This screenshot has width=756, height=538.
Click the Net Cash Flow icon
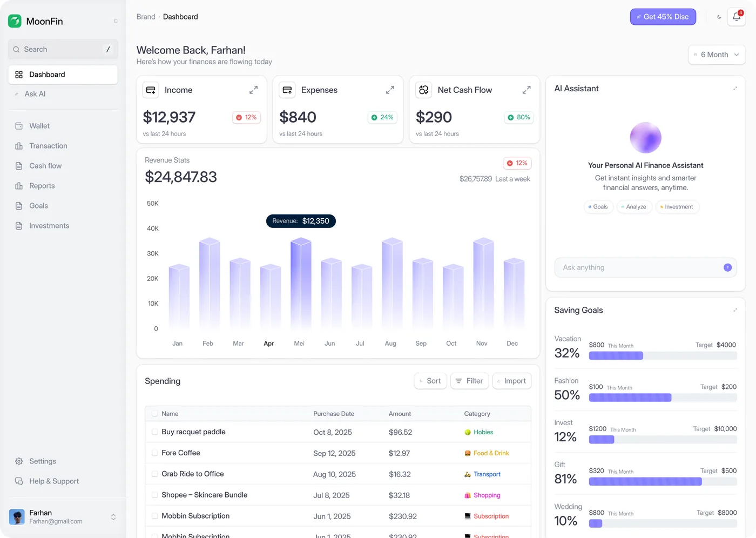[424, 90]
